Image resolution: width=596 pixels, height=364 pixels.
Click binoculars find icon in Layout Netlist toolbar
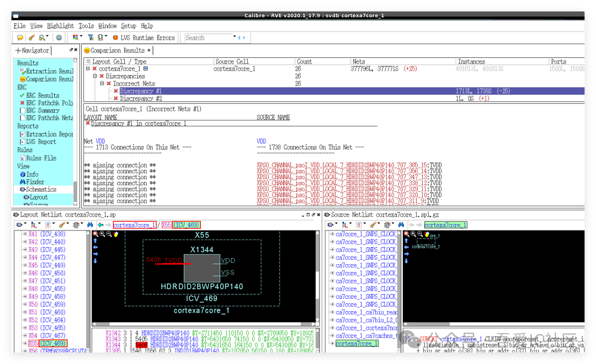click(90, 225)
